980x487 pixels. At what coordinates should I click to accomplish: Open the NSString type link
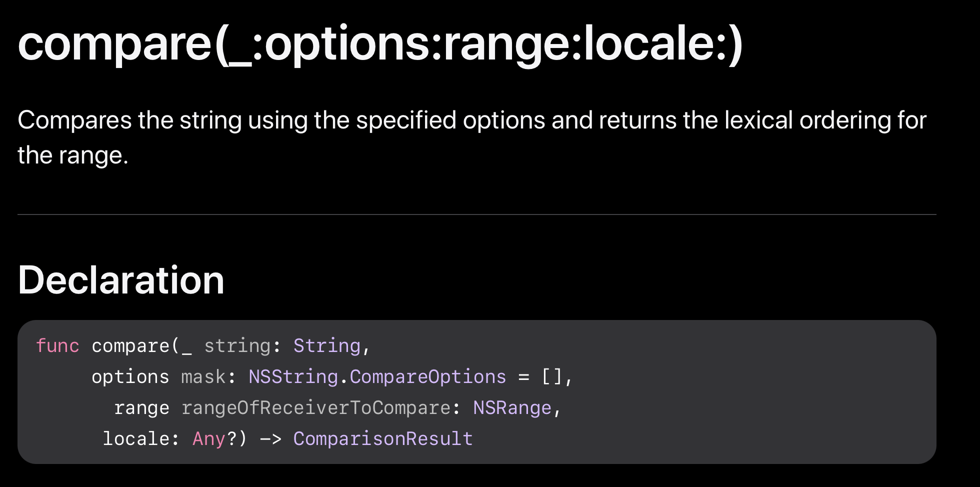tap(293, 377)
